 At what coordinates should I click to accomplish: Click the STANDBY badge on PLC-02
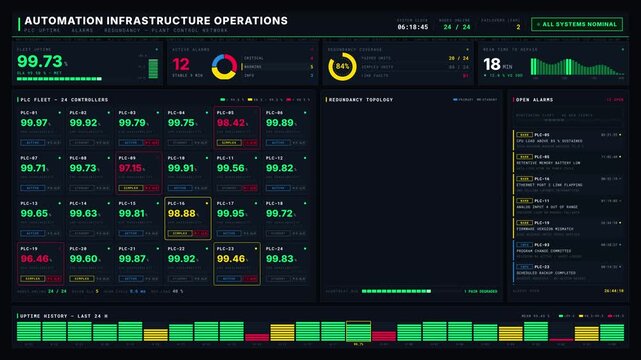(x=82, y=143)
